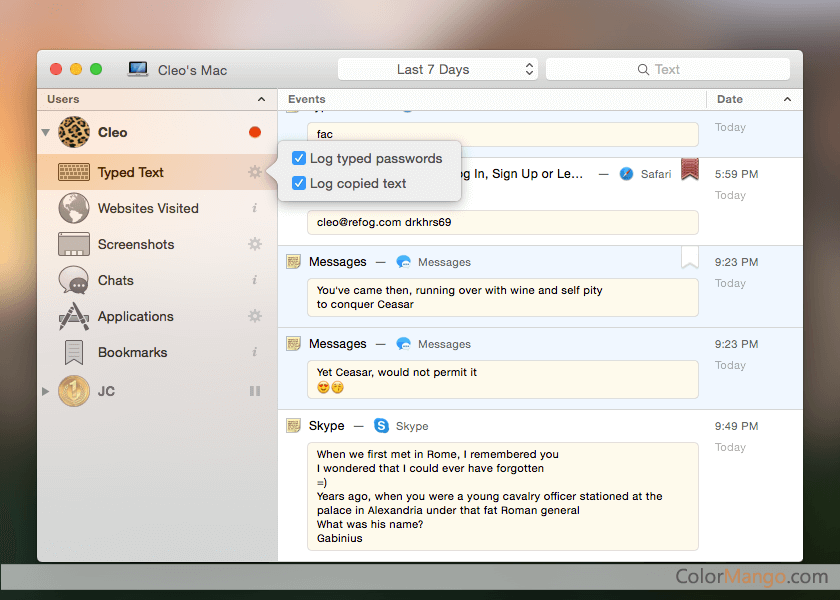Viewport: 840px width, 600px height.
Task: Open the Applications gear settings
Action: click(255, 316)
